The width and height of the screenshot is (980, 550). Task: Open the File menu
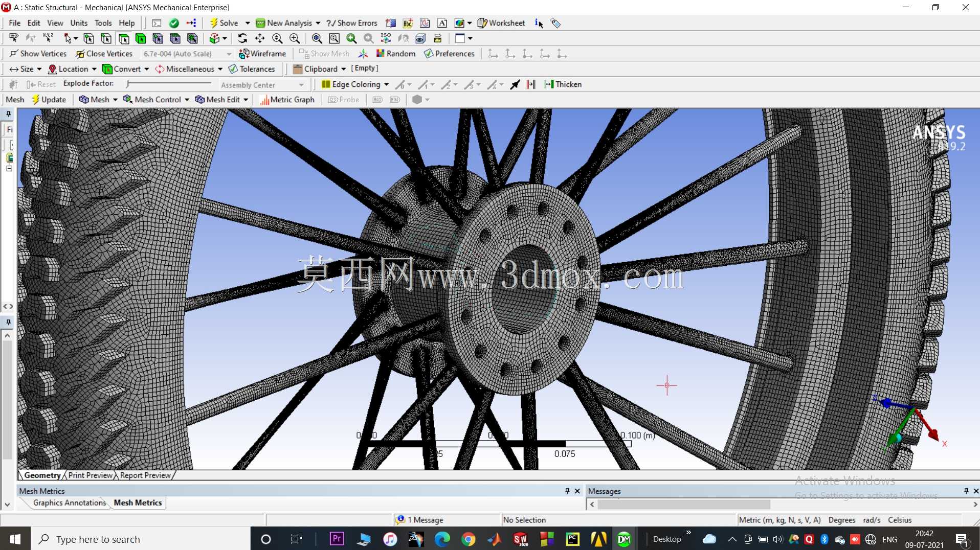(15, 23)
